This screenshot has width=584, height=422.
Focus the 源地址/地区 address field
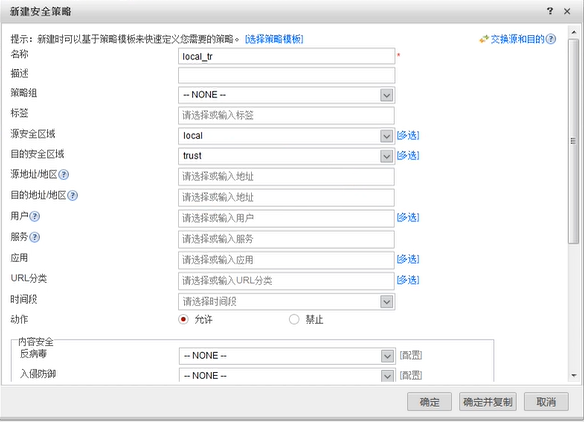click(286, 177)
